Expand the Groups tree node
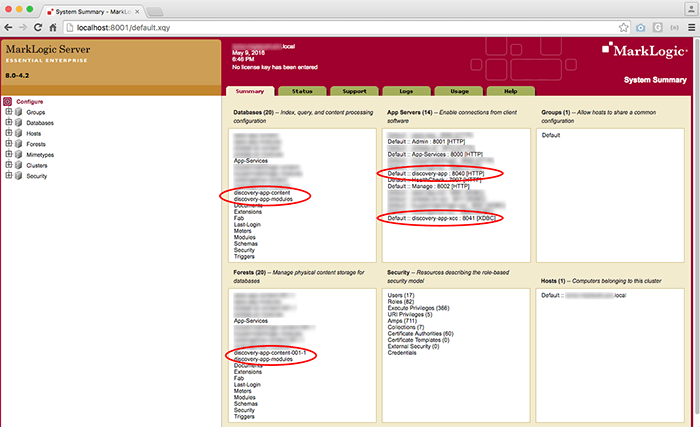 [x=8, y=112]
